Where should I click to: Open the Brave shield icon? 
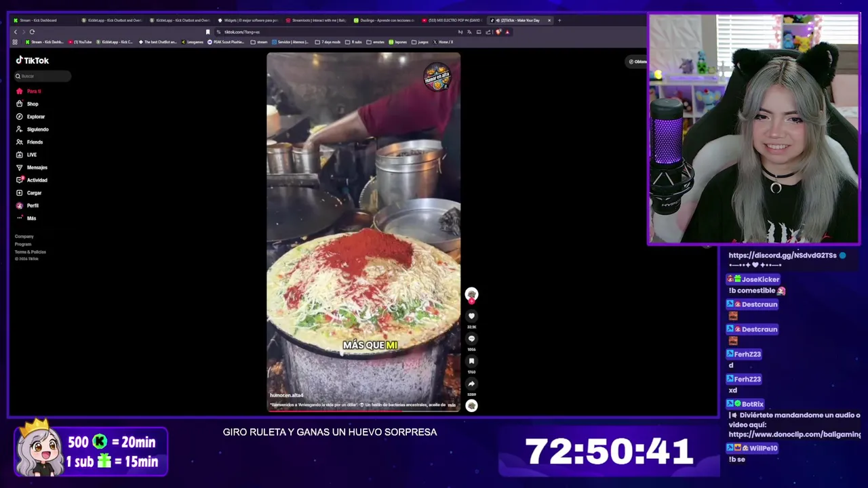[x=498, y=32]
